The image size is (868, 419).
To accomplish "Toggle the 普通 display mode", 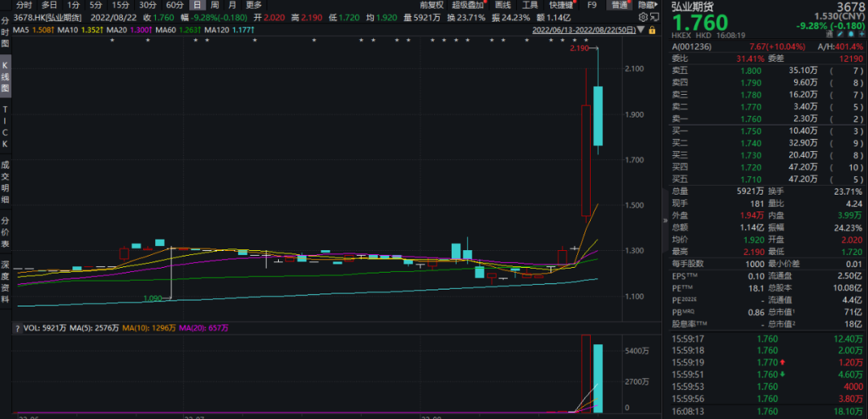I will coord(620,5).
